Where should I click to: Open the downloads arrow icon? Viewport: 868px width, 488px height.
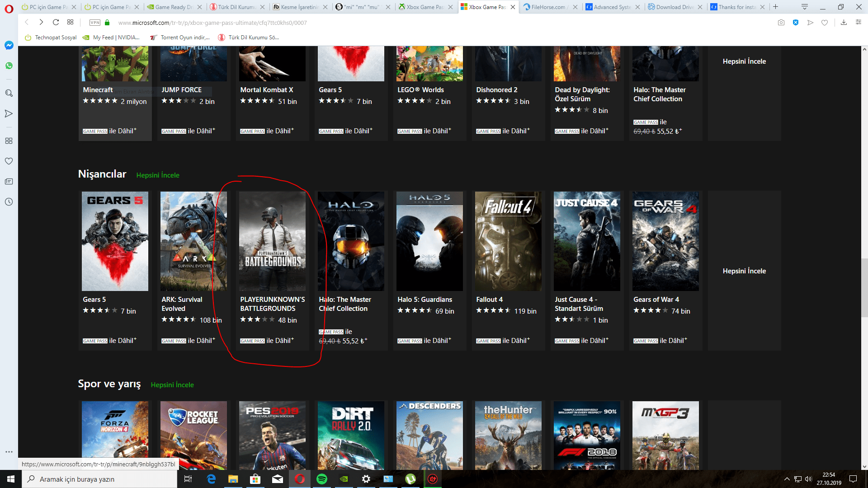click(844, 23)
